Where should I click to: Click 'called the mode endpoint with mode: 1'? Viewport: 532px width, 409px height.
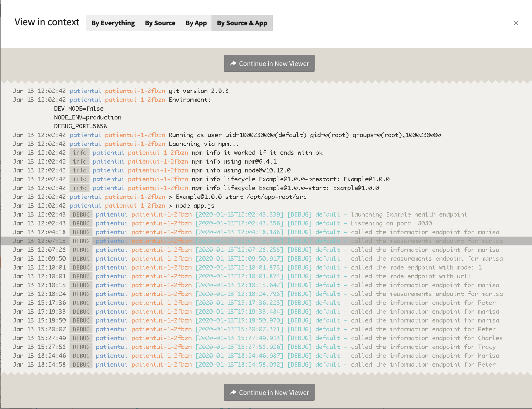416,267
